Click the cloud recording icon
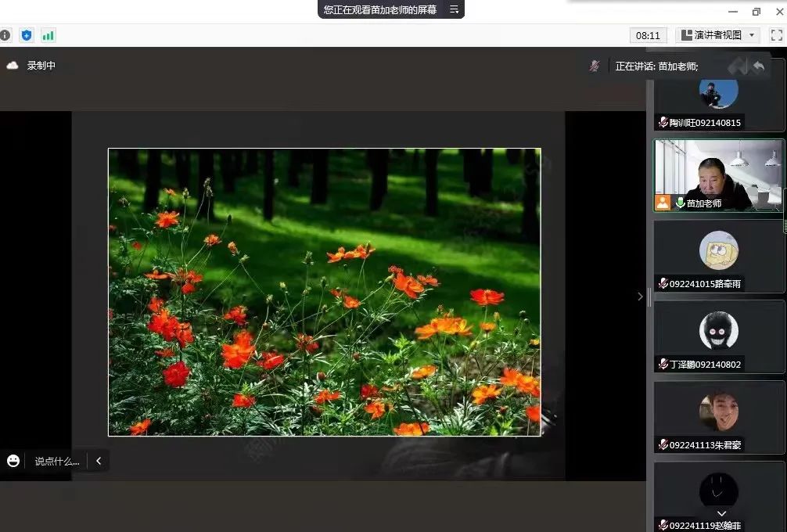 tap(13, 66)
